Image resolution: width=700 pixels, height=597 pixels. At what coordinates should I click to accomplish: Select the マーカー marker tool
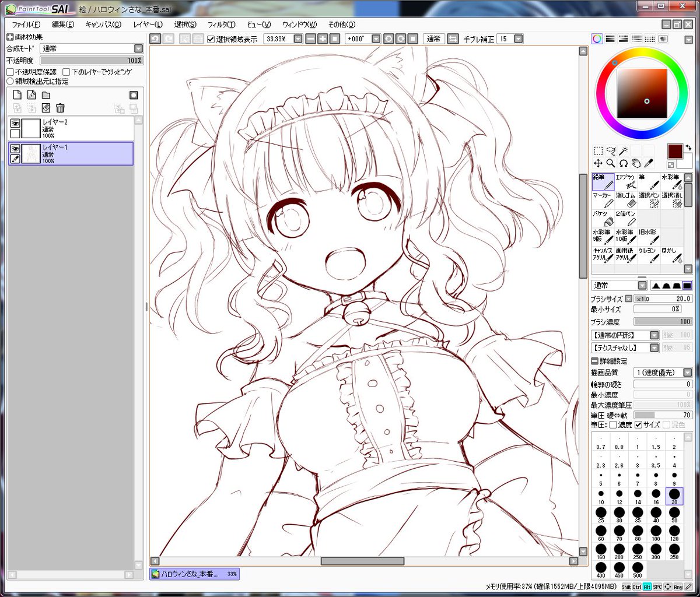coord(603,201)
